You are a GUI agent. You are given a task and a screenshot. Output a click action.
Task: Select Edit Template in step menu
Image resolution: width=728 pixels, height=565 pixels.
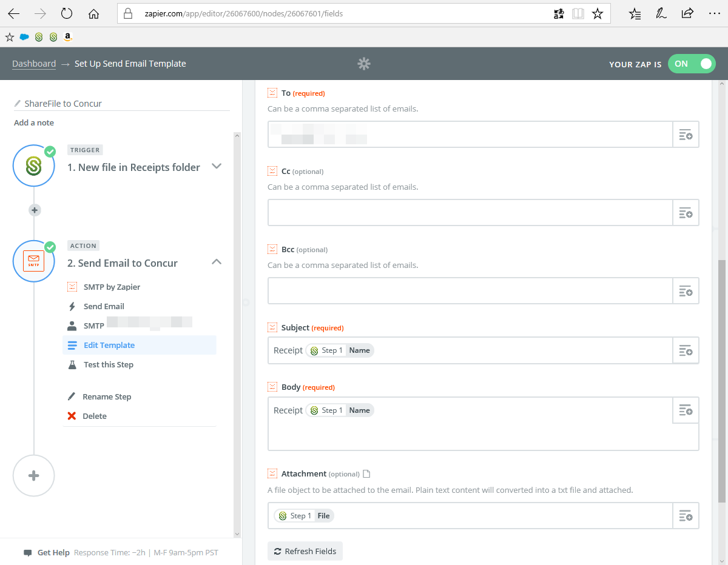[109, 345]
